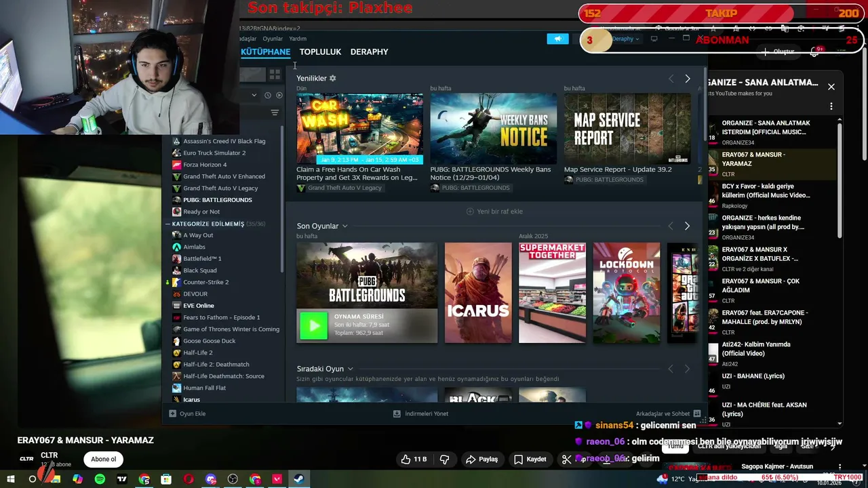This screenshot has width=868, height=488.
Task: Collapse the KATEGORİZE EDİLMEMİŞ category
Action: [x=167, y=224]
